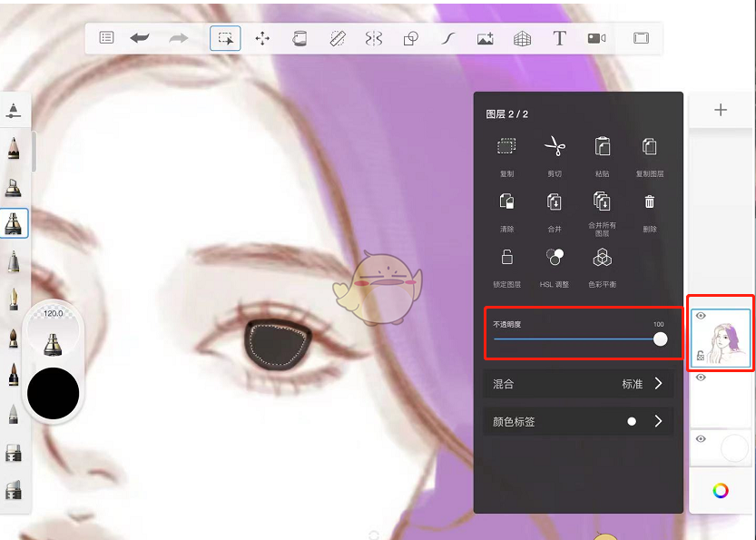Screen dimensions: 756x540
Task: Undo the last stroke
Action: tap(140, 37)
